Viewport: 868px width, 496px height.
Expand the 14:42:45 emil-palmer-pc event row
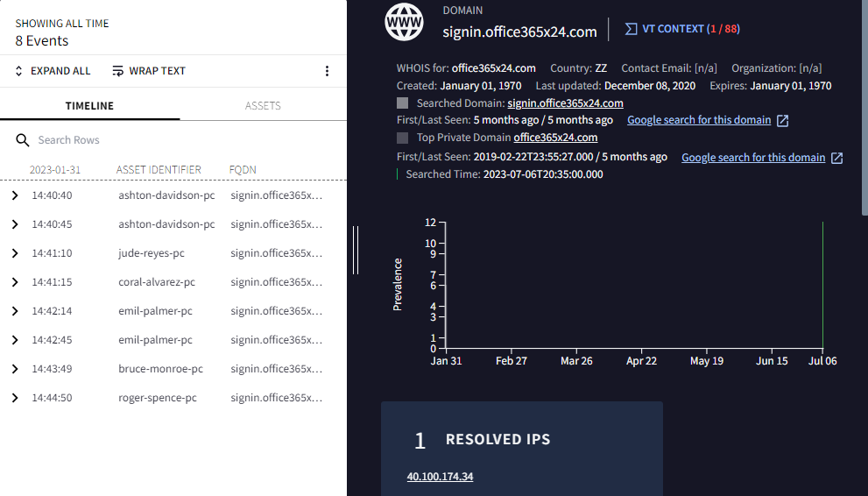(x=15, y=340)
